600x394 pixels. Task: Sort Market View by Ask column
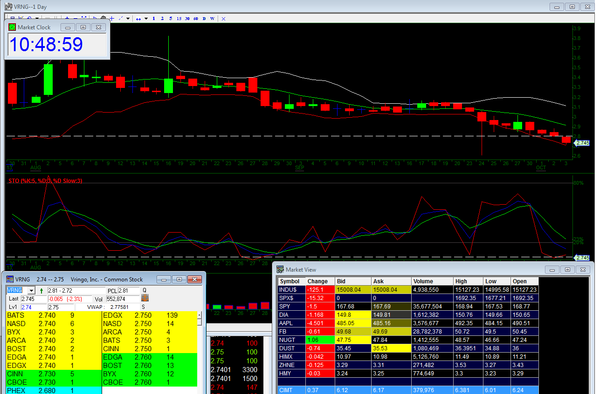pos(391,281)
